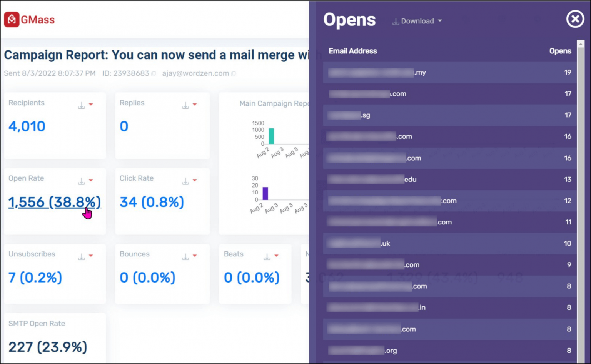
Task: Click the Recipients download icon
Action: click(81, 105)
